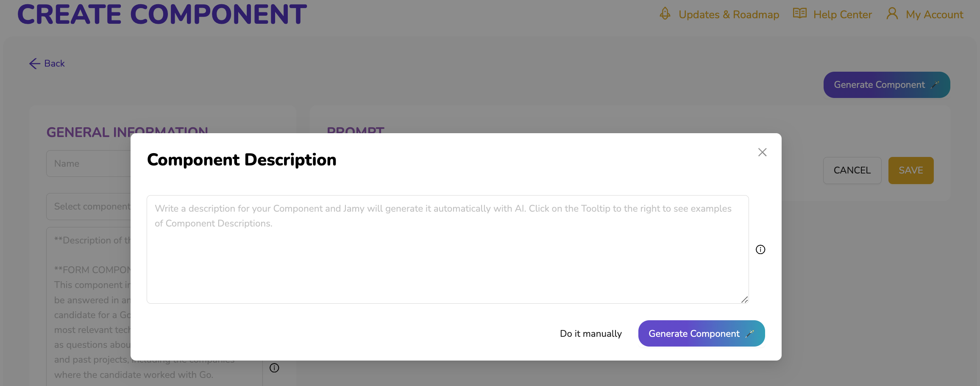Screen dimensions: 980x386
Task: Click the user profile icon beside My Account
Action: click(892, 14)
